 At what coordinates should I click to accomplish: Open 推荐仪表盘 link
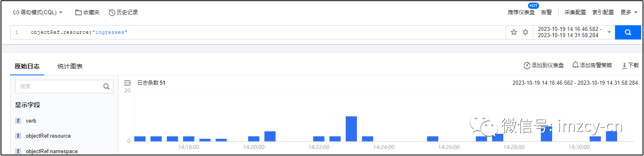coord(521,13)
